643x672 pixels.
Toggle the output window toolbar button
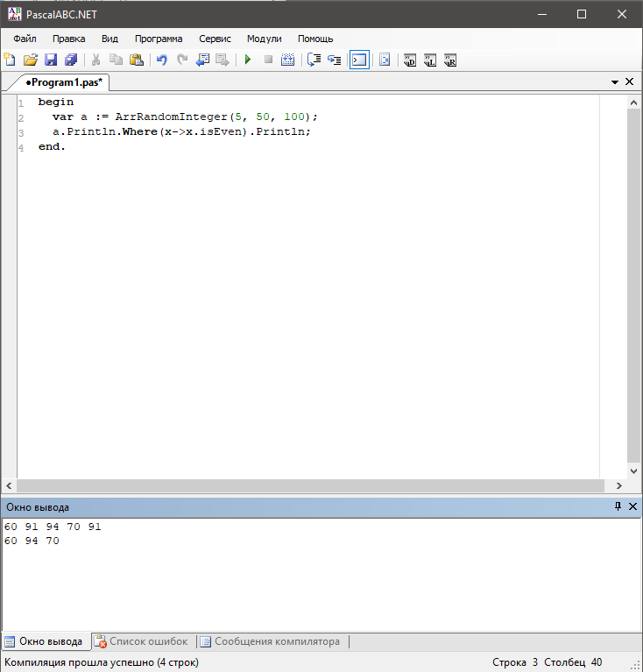[358, 60]
